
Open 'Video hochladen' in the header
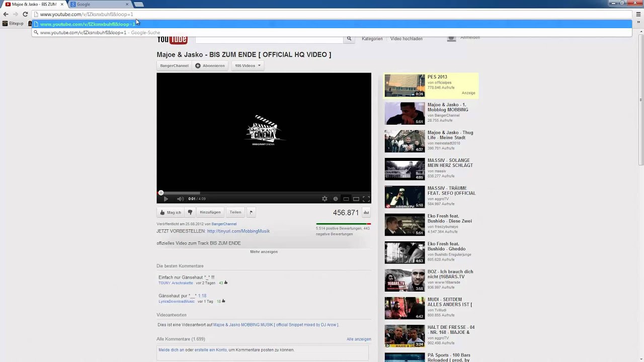[407, 39]
